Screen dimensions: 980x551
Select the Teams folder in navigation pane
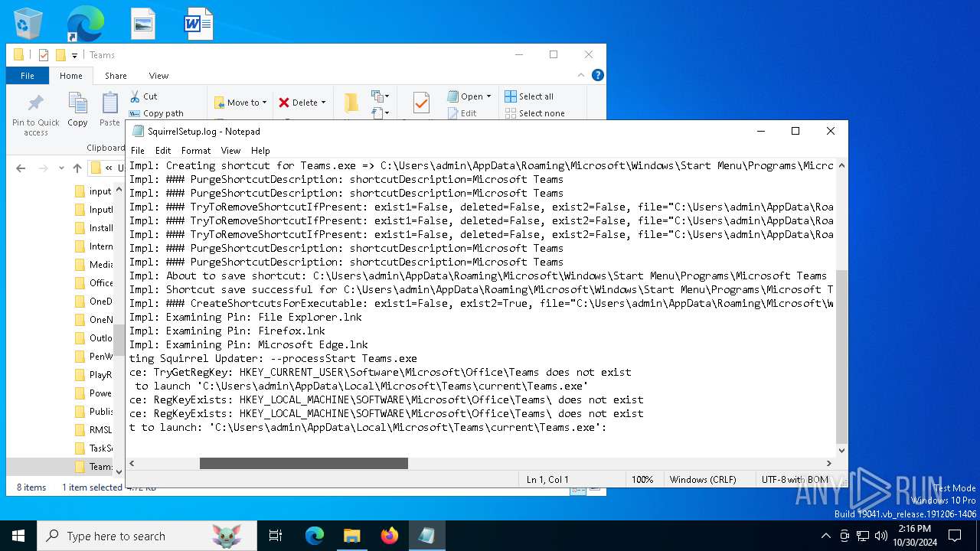click(93, 467)
